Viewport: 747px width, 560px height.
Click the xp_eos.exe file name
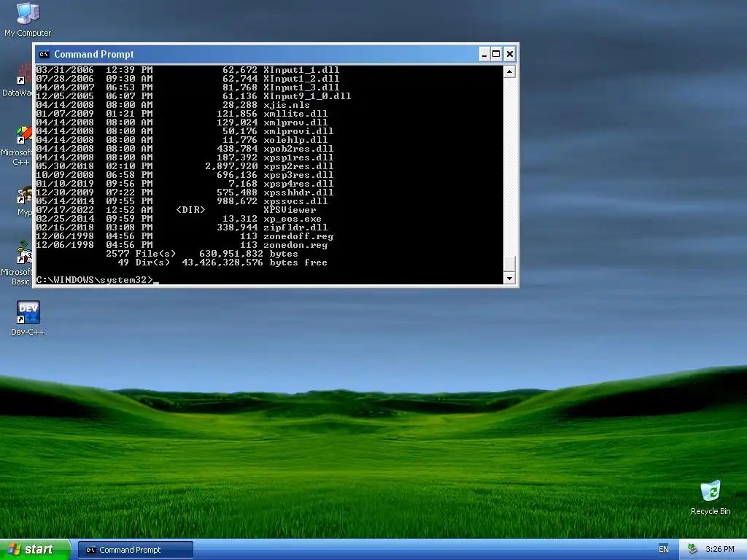pyautogui.click(x=293, y=219)
